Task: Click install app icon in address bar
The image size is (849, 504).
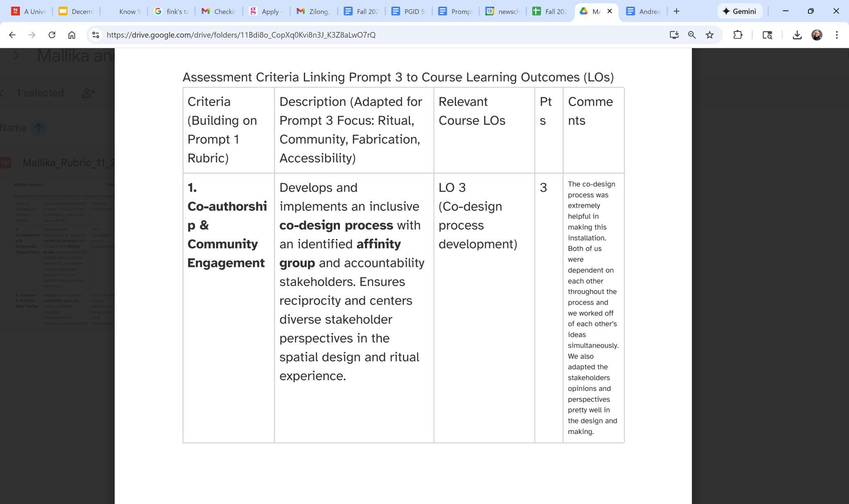Action: click(x=674, y=35)
